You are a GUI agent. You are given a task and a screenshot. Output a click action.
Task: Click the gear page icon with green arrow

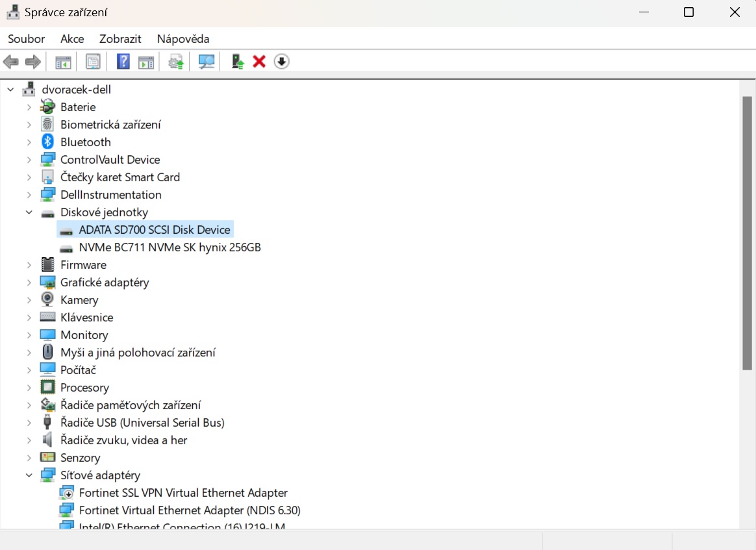coord(176,62)
